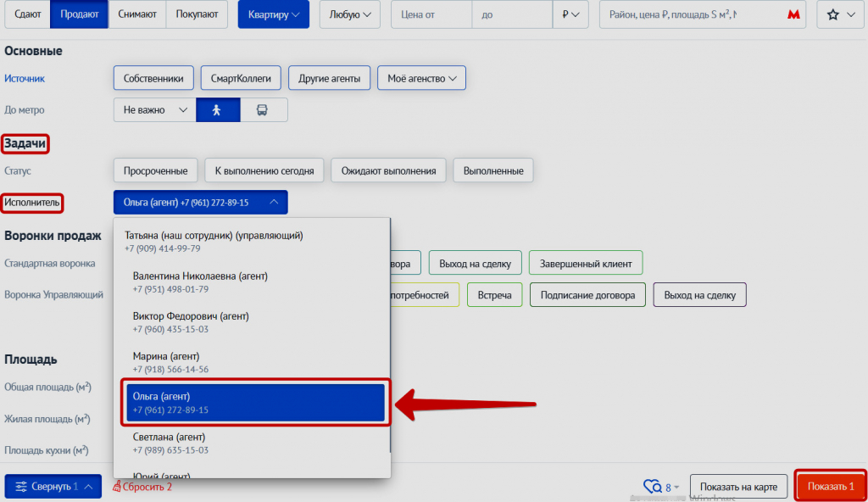Click the Показать на карте button

(738, 487)
